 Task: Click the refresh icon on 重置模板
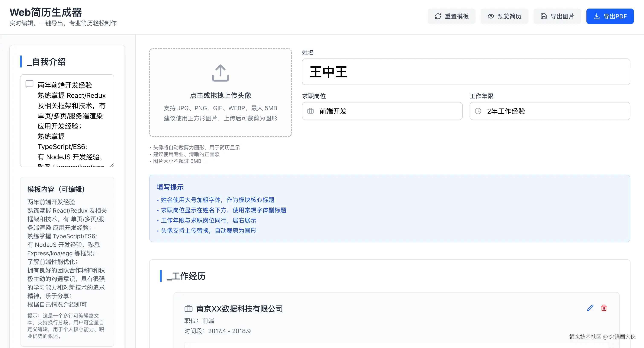(438, 16)
